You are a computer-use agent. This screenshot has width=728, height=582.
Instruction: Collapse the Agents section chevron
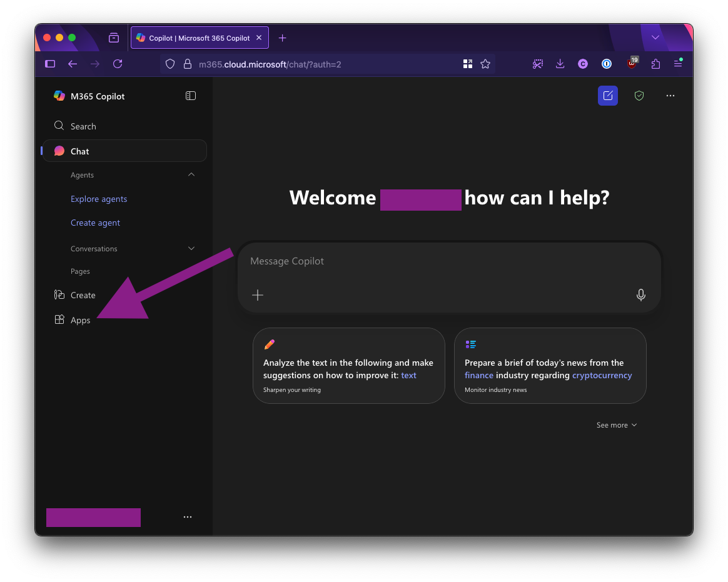pyautogui.click(x=191, y=174)
